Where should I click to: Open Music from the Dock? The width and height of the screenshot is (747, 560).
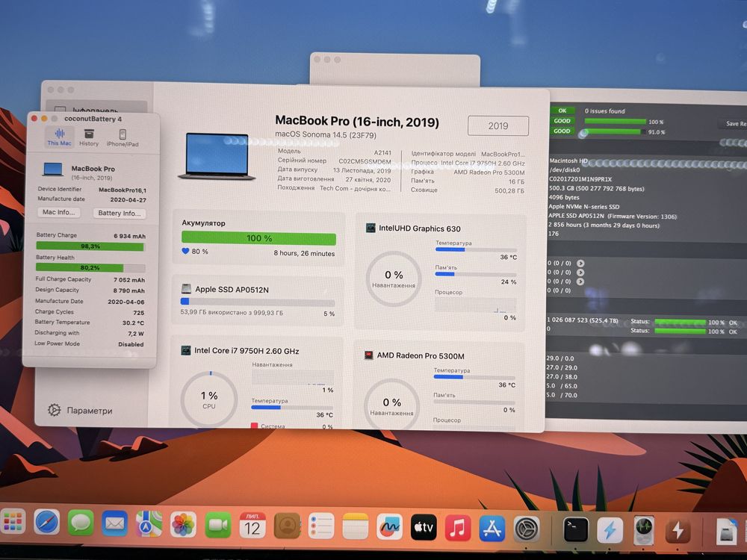click(x=458, y=528)
